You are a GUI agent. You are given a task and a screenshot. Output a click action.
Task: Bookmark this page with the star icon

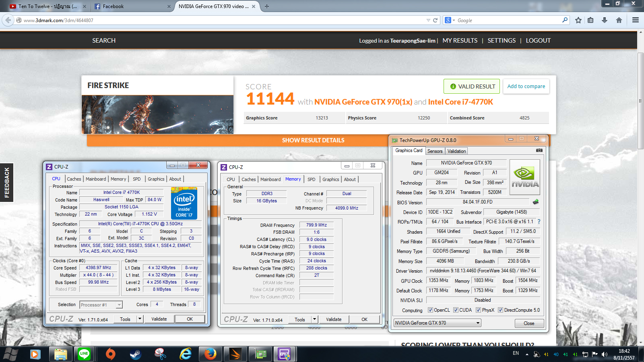[x=578, y=20]
